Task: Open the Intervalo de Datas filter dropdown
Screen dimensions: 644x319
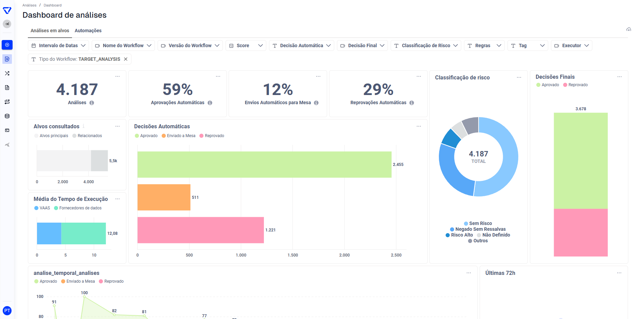Action: coord(58,45)
